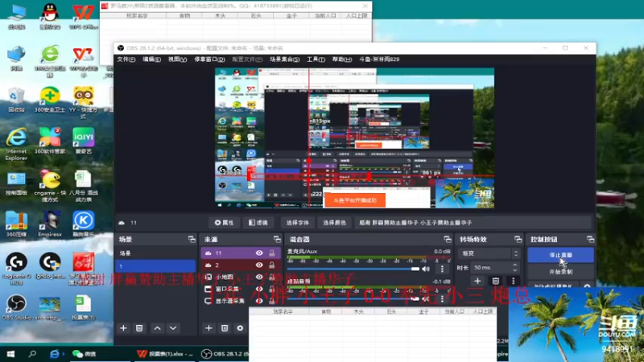Screen dimensions: 644x362
Task: Move scene down with the down arrow
Action: pyautogui.click(x=173, y=328)
